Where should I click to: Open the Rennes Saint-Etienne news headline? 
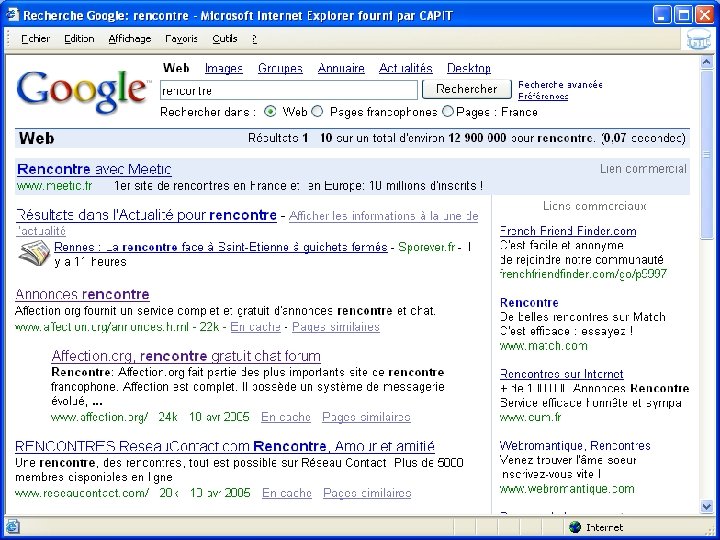pos(221,247)
